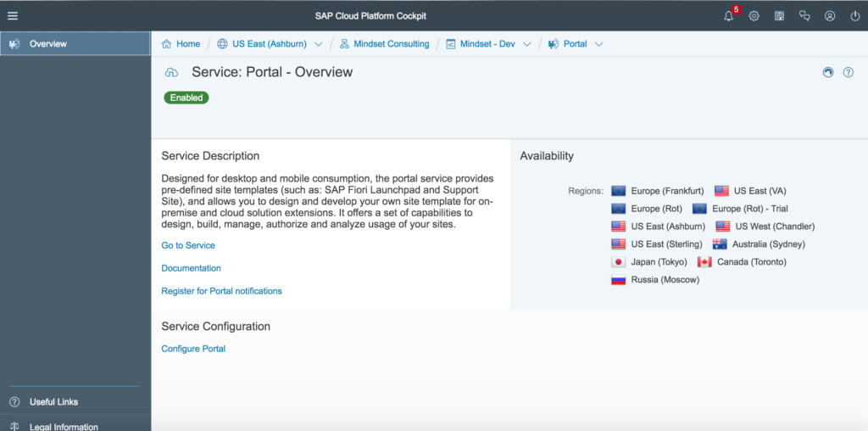Screen dimensions: 868x431
Task: Open the hamburger navigation menu
Action: [x=13, y=16]
